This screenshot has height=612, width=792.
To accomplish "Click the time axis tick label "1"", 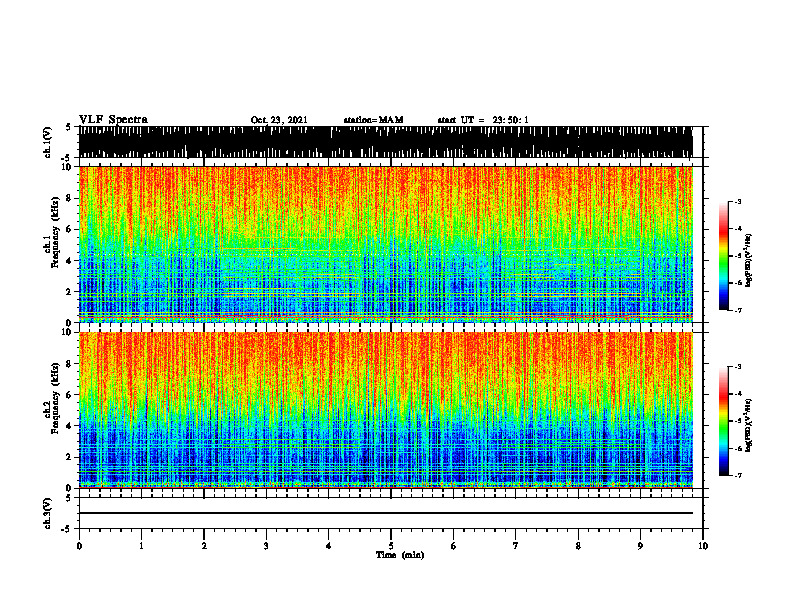I will 141,546.
